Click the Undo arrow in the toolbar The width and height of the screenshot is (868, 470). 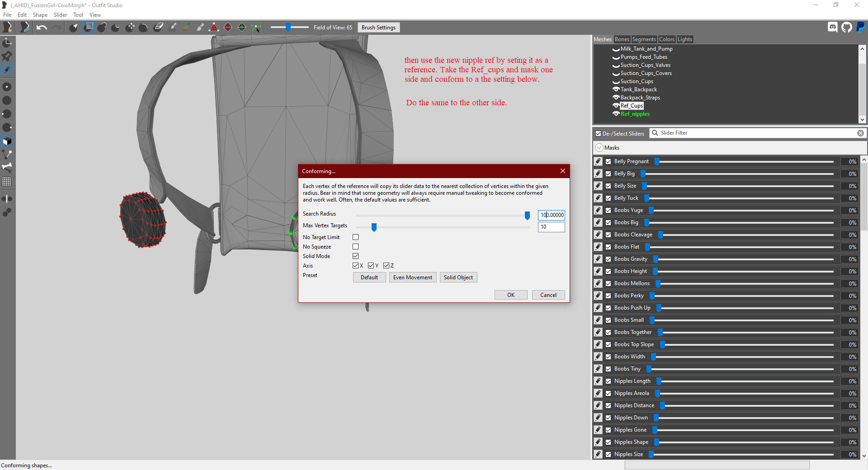(42, 28)
